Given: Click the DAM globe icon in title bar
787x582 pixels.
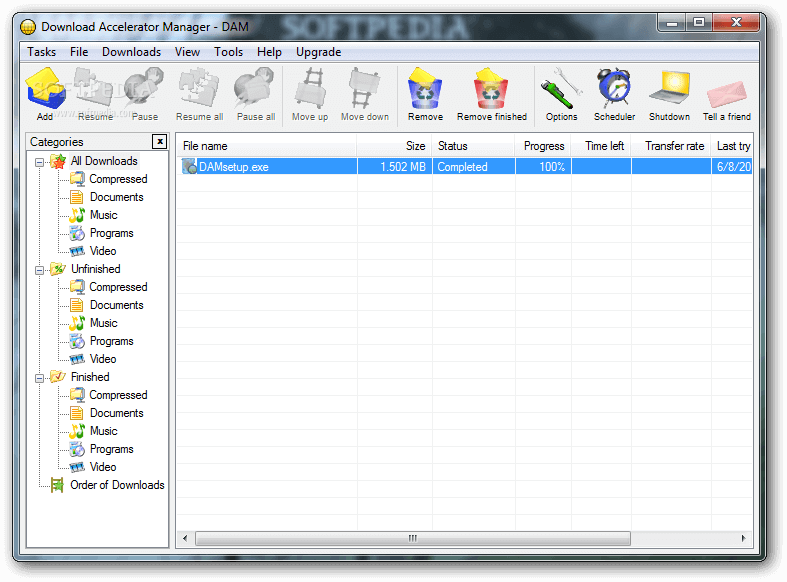Looking at the screenshot, I should coord(28,27).
